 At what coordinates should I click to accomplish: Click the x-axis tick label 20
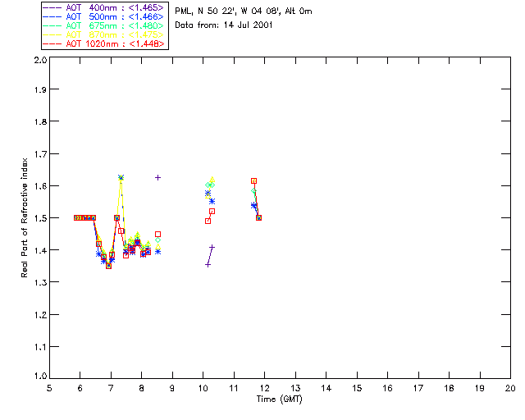click(x=510, y=388)
